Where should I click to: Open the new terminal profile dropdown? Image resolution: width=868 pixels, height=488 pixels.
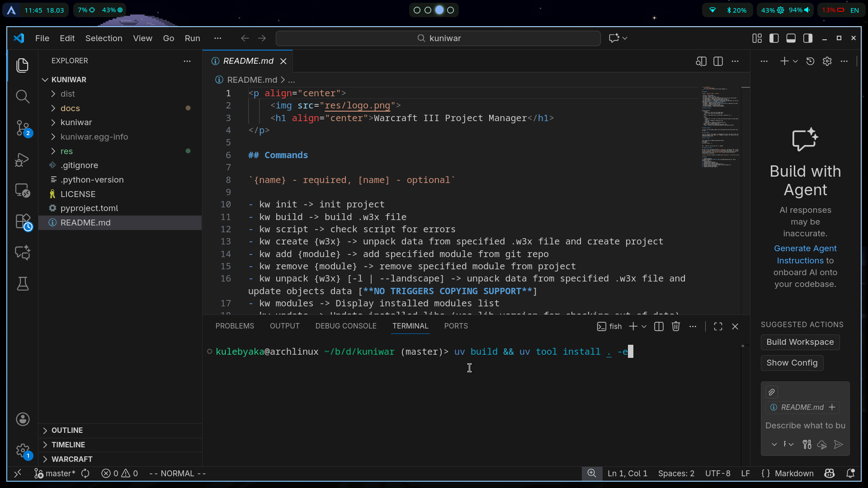coord(644,326)
